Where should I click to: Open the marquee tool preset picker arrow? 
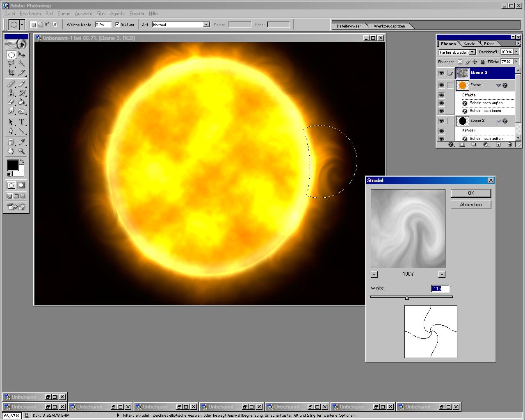tap(22, 25)
